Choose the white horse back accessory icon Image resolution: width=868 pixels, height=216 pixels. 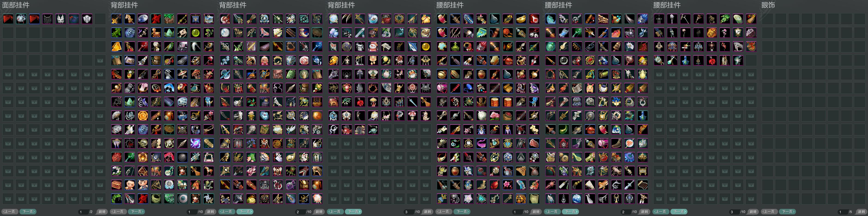pyautogui.click(x=129, y=19)
